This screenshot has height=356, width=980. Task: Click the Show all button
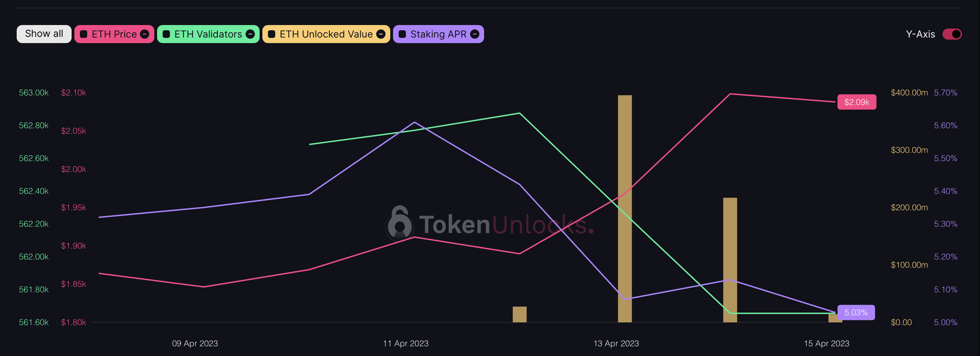coord(44,33)
